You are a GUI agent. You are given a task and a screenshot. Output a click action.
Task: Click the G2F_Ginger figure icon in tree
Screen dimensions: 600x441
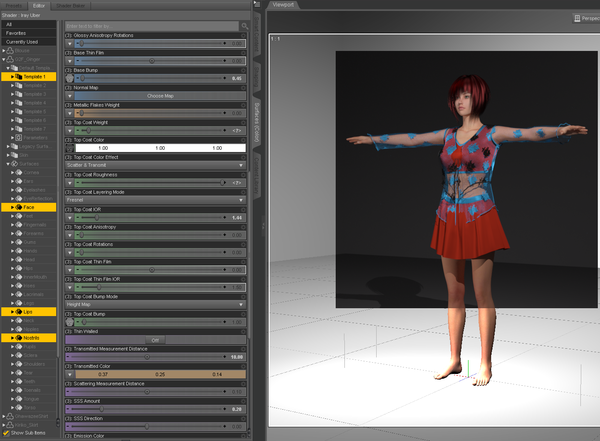click(10, 59)
